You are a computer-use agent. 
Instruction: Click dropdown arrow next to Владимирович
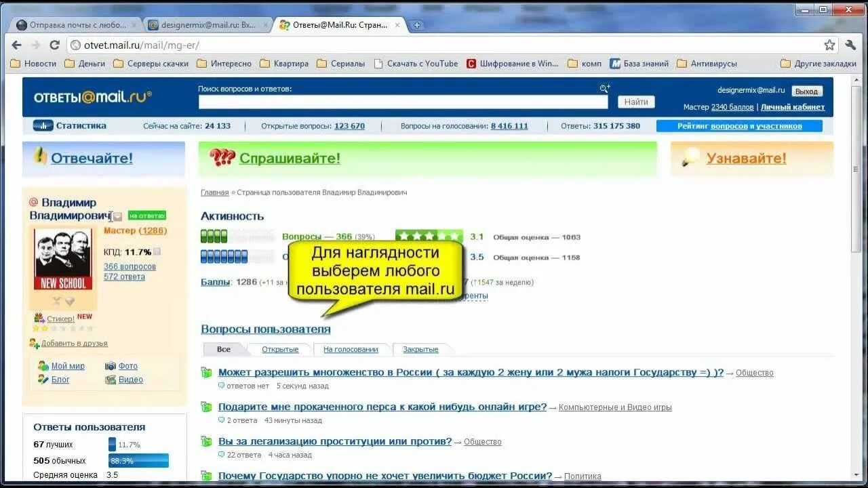tap(118, 217)
